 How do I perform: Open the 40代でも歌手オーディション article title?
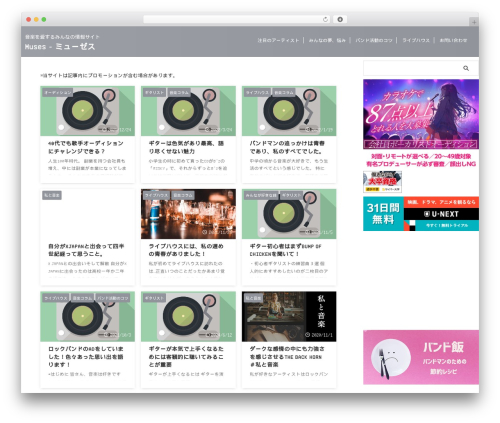pyautogui.click(x=86, y=147)
